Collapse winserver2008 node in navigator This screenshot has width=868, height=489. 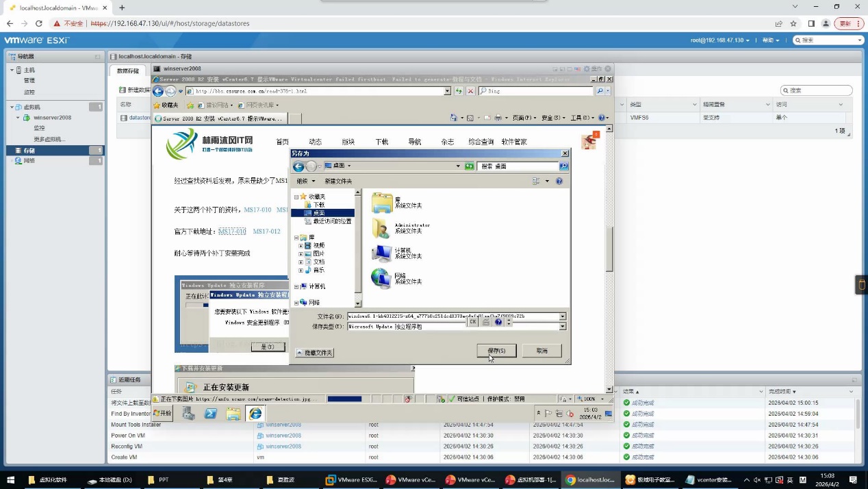[x=18, y=118]
